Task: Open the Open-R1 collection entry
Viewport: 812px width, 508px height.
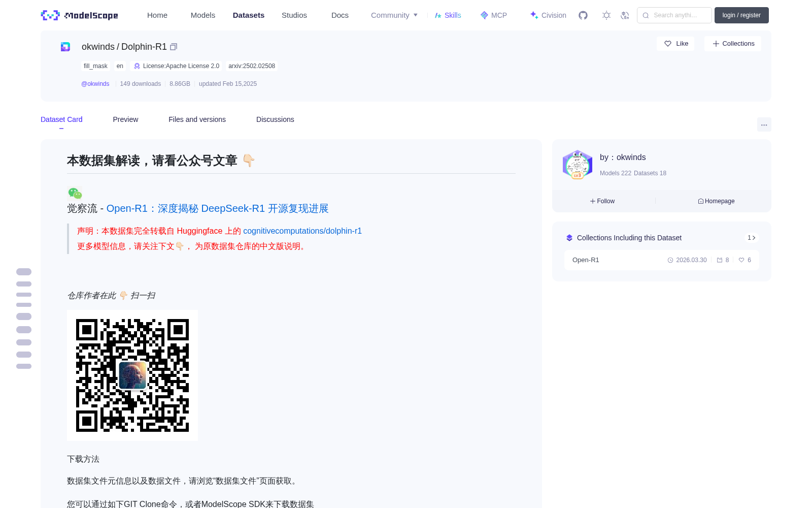Action: [x=662, y=260]
